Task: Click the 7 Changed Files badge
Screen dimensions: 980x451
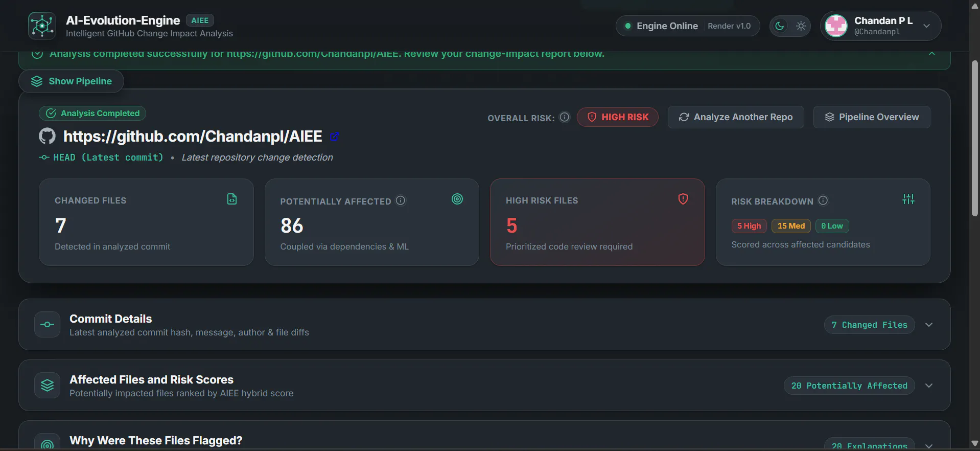Action: pos(870,325)
